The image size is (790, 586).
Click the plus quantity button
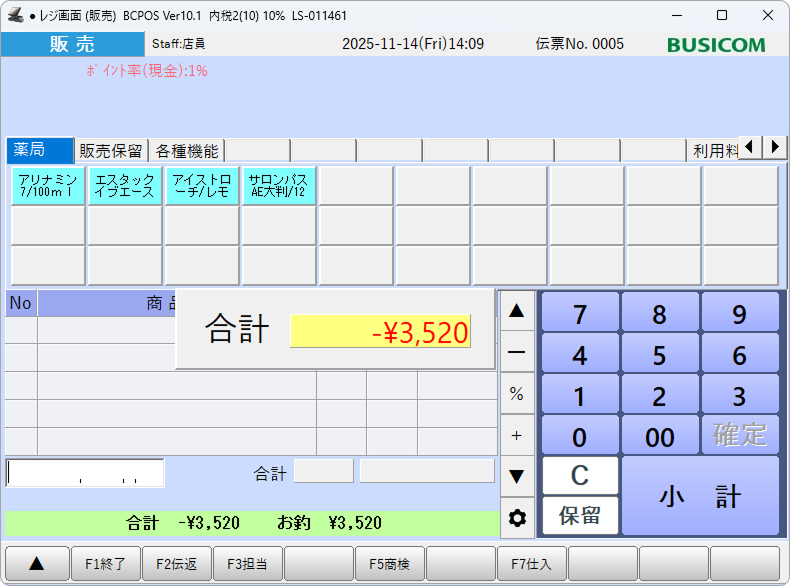click(x=517, y=435)
